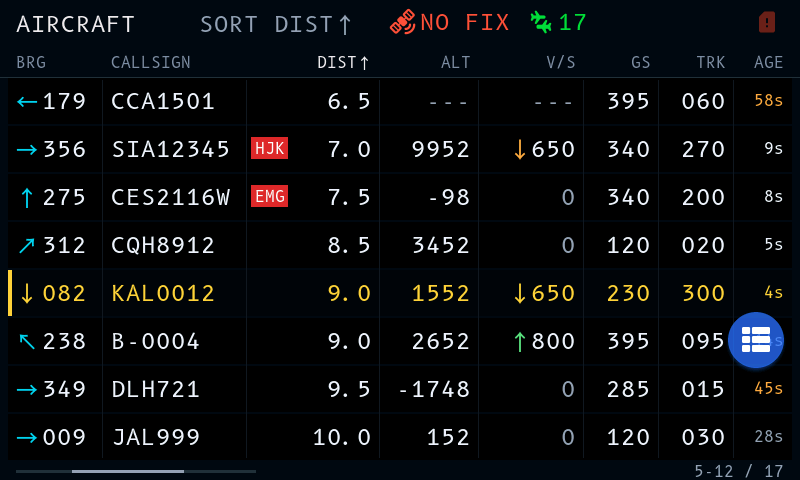
Task: Click the aircraft count 17
Action: click(x=572, y=22)
